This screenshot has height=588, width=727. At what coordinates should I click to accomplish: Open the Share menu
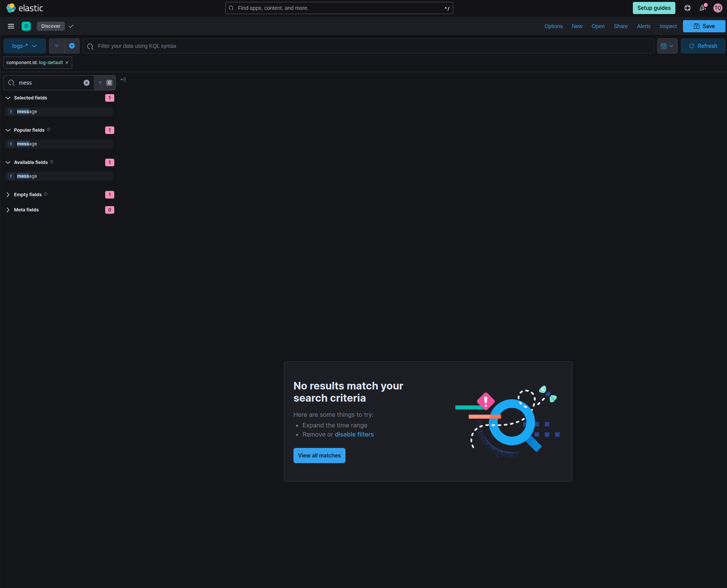tap(620, 26)
